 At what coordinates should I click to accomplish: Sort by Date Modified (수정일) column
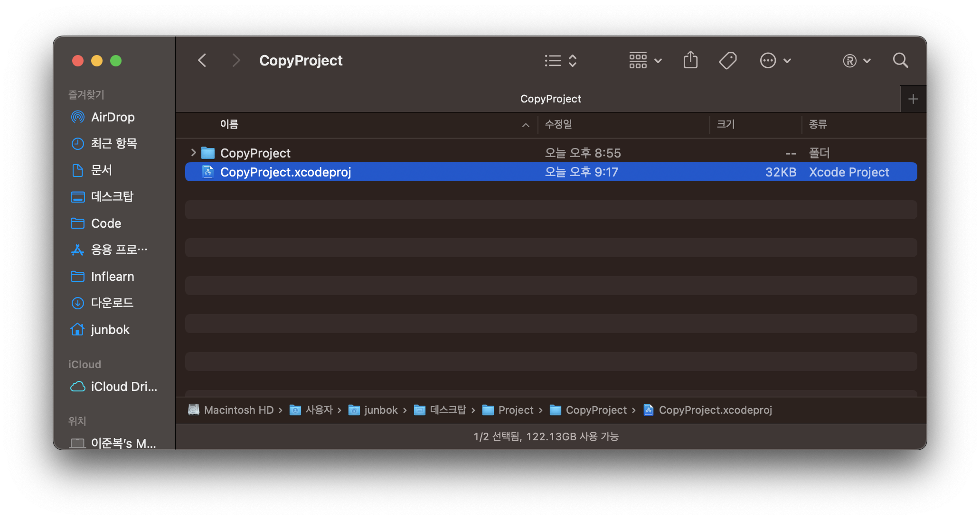[x=558, y=124]
